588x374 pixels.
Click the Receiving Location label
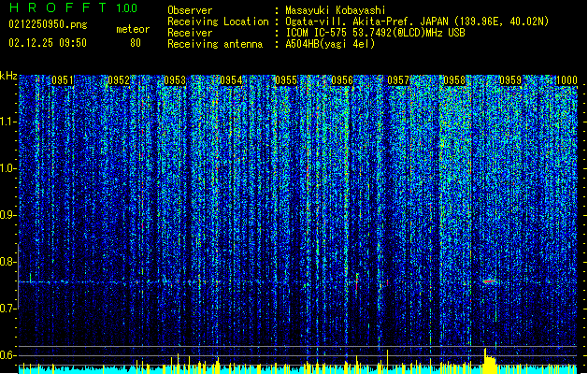(218, 22)
